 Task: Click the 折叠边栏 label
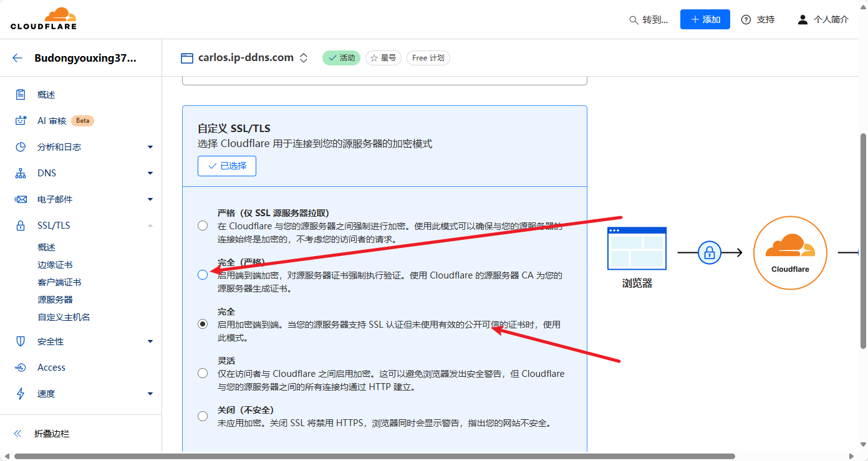point(52,434)
